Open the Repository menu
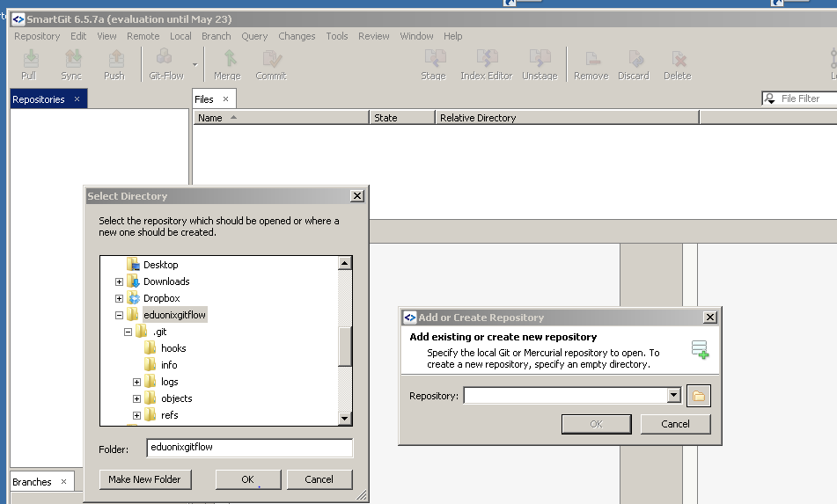 pos(37,36)
